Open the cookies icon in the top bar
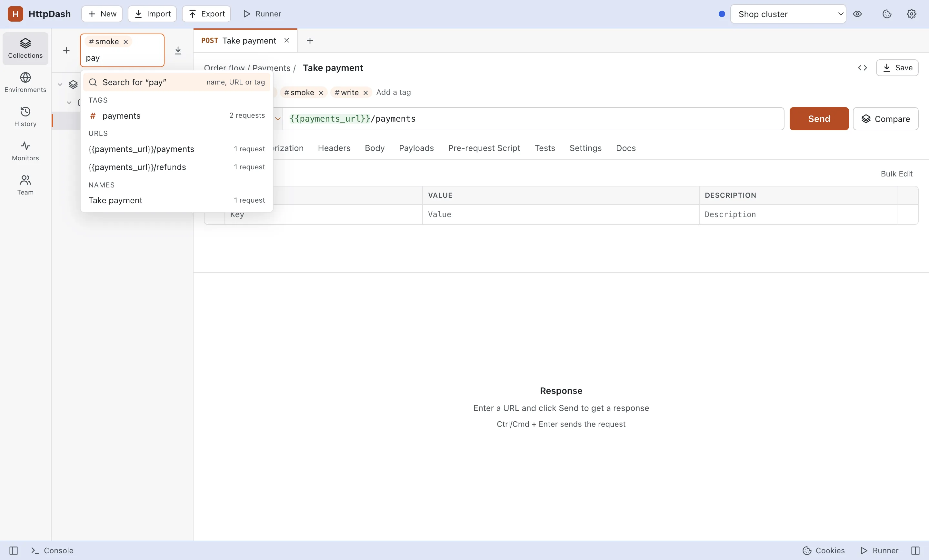 point(887,14)
